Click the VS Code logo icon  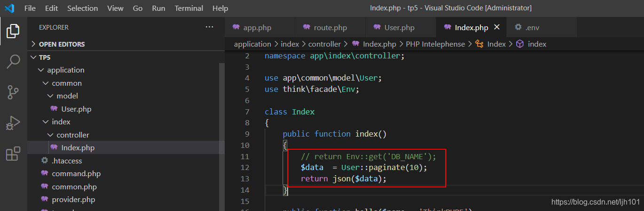click(9, 8)
